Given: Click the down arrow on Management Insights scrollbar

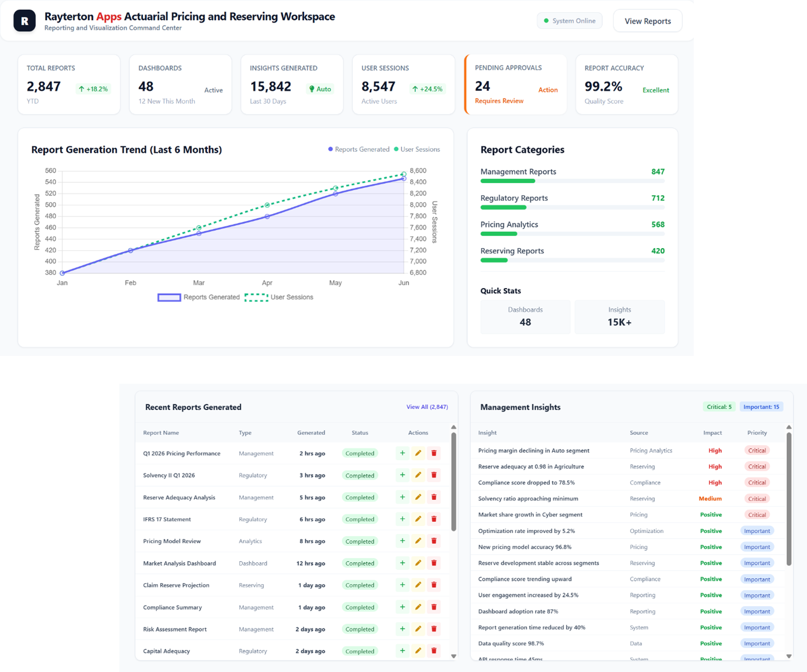Looking at the screenshot, I should [x=789, y=656].
